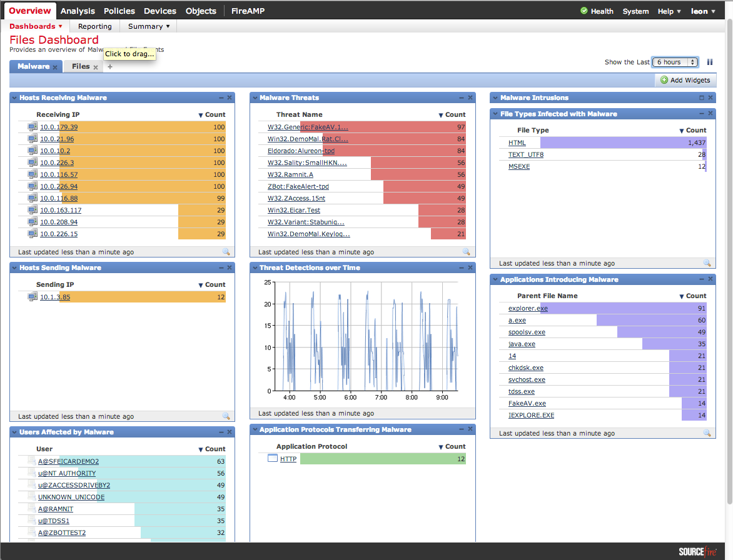The height and width of the screenshot is (560, 733).
Task: Pause dashboard auto-refresh with pause icon
Action: click(709, 62)
